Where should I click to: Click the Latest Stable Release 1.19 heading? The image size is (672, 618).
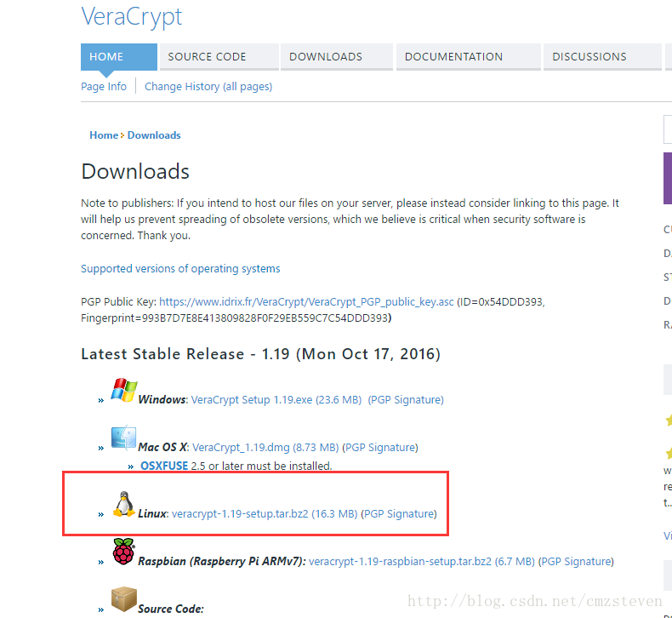pyautogui.click(x=260, y=354)
